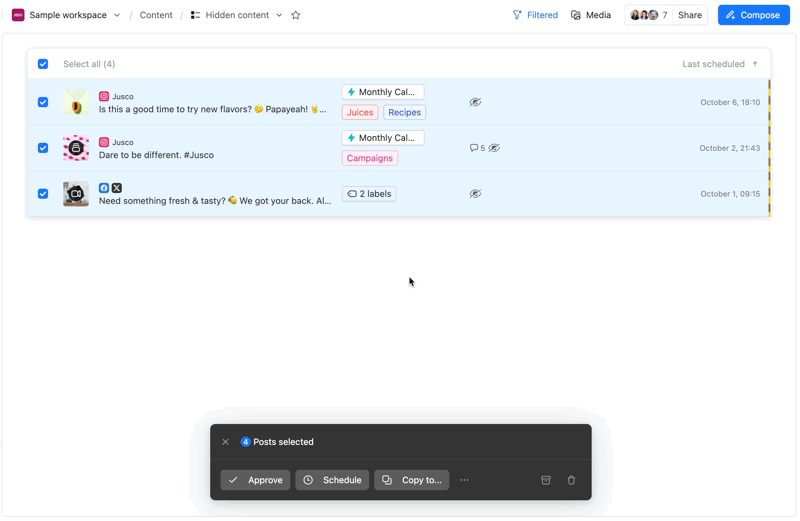Viewport: 800px width, 521px height.
Task: Open the Hidden content view dropdown chevron
Action: click(279, 15)
